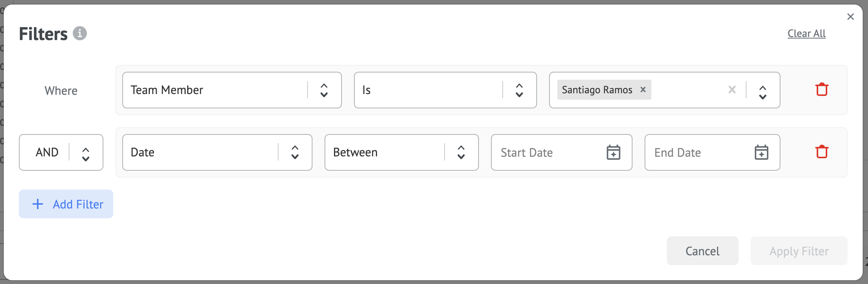
Task: Click the Clear All link
Action: (806, 34)
